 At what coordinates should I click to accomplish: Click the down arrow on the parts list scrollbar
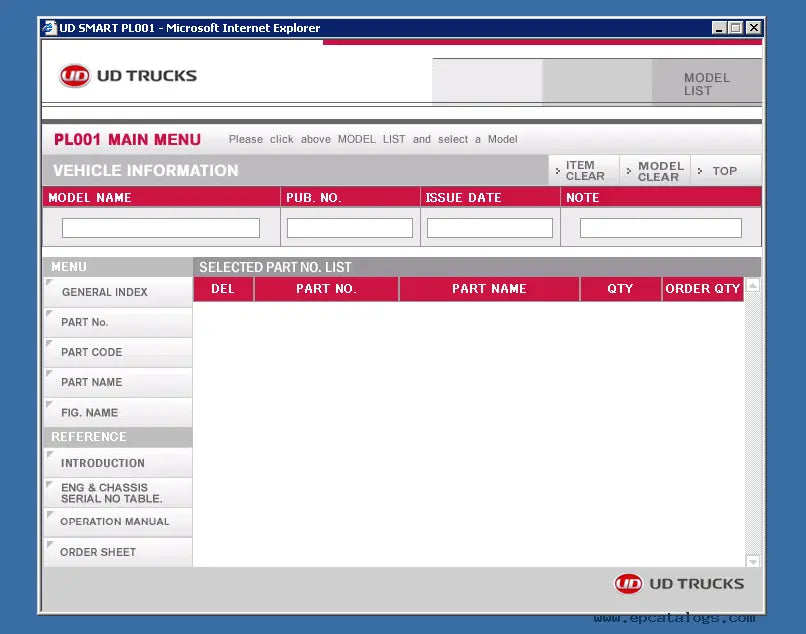point(751,560)
